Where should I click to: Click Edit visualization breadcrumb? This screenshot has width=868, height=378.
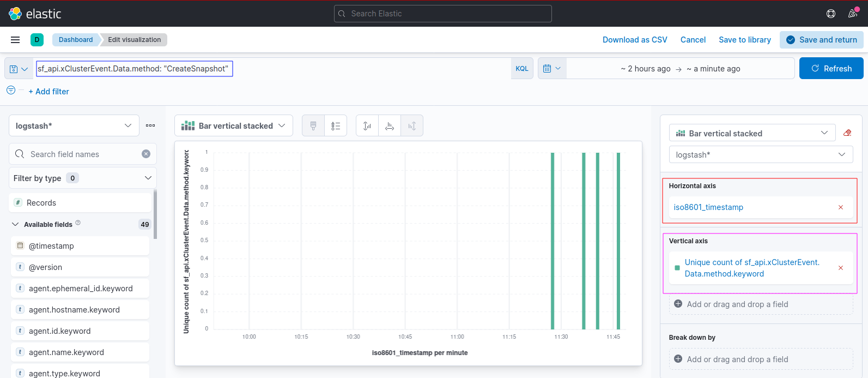[134, 40]
